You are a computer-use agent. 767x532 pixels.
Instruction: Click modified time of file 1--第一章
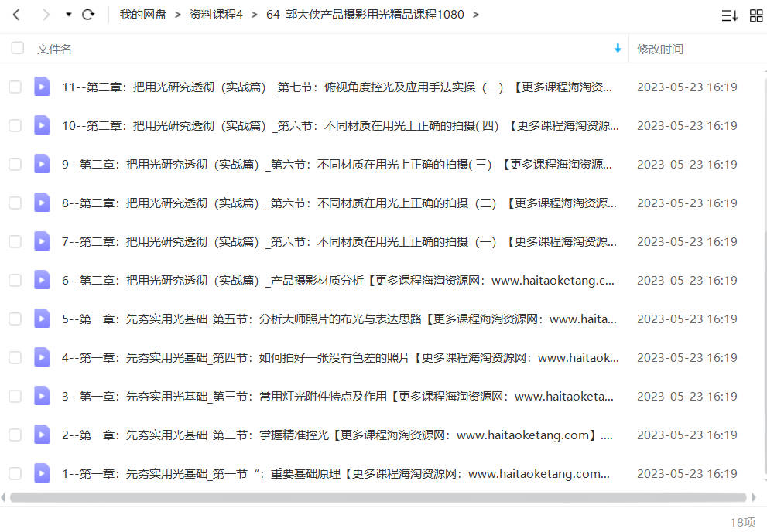pos(687,473)
